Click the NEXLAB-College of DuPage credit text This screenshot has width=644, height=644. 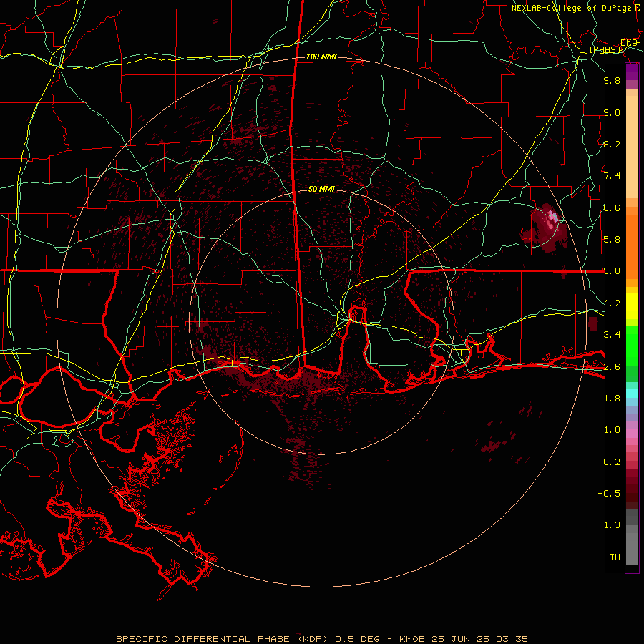pos(572,8)
